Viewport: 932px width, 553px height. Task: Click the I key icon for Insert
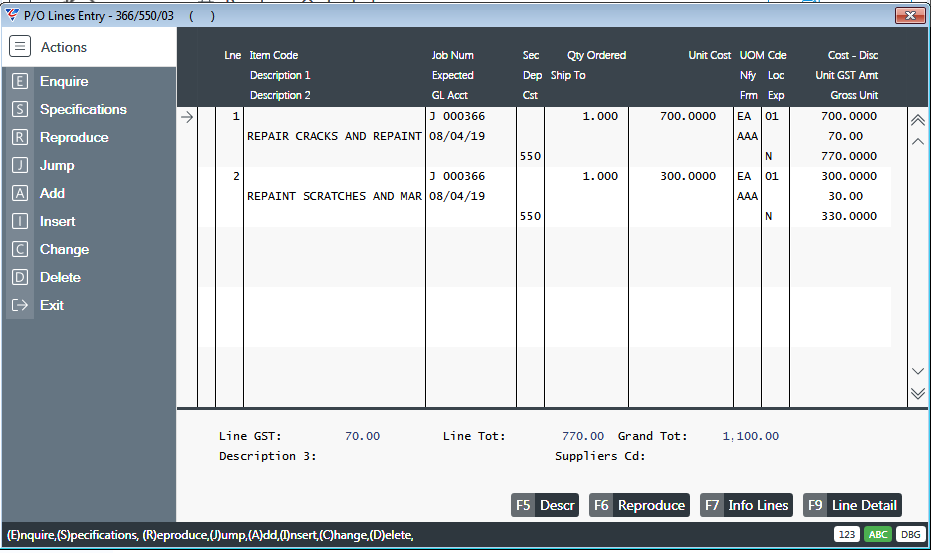tap(20, 221)
